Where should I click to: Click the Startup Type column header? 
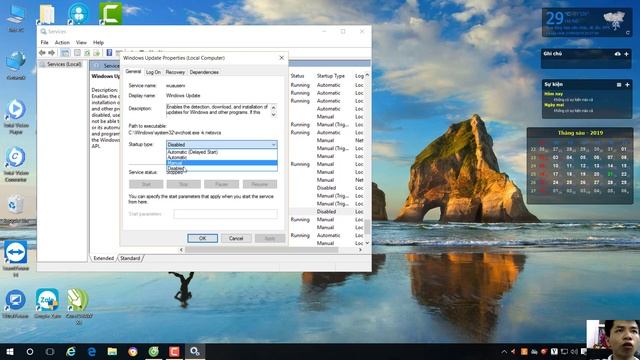331,76
